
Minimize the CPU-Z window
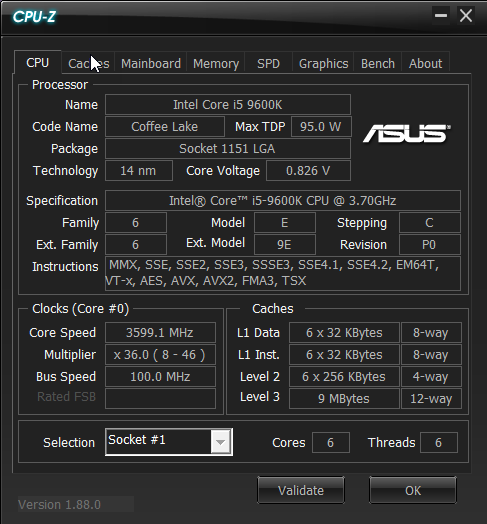pos(441,15)
